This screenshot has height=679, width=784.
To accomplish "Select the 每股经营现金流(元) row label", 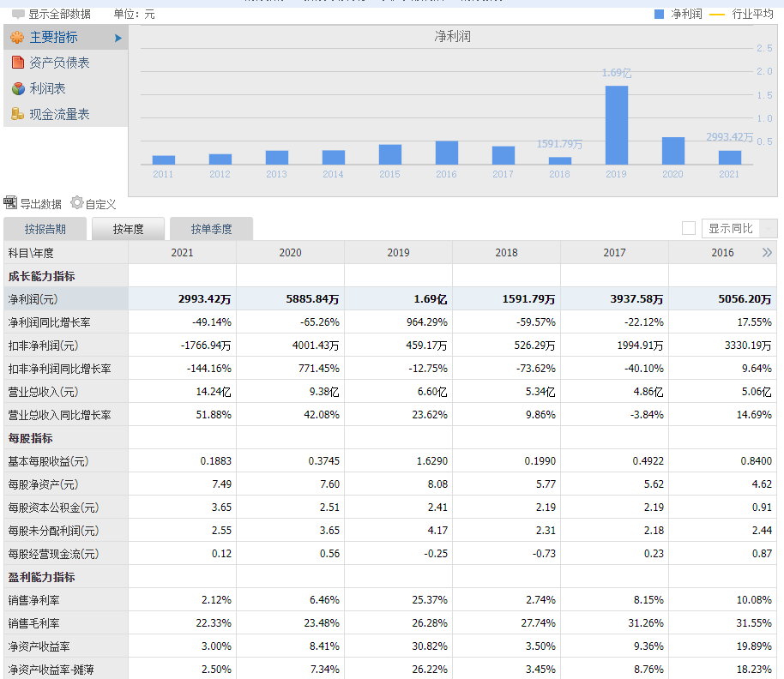I will (53, 554).
